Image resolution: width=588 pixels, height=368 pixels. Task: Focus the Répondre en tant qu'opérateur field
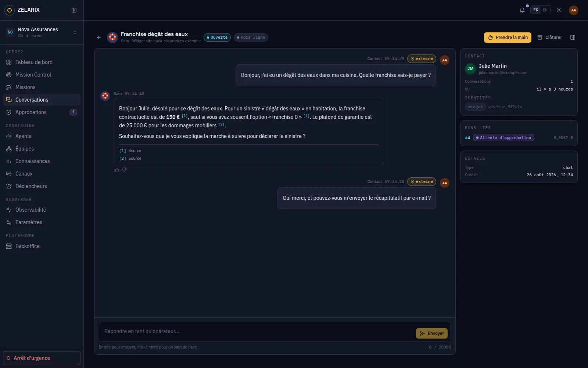click(x=257, y=332)
